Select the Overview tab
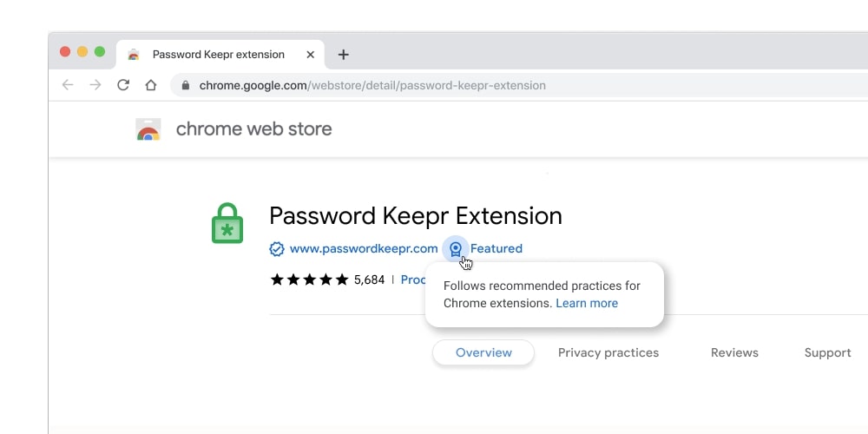The image size is (868, 434). (x=483, y=352)
